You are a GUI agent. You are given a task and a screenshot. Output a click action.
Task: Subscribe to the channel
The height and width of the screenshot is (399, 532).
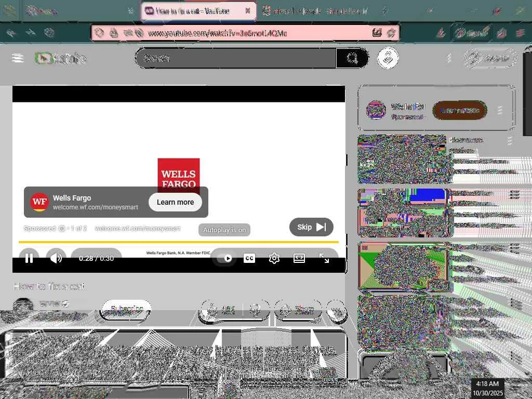point(126,309)
